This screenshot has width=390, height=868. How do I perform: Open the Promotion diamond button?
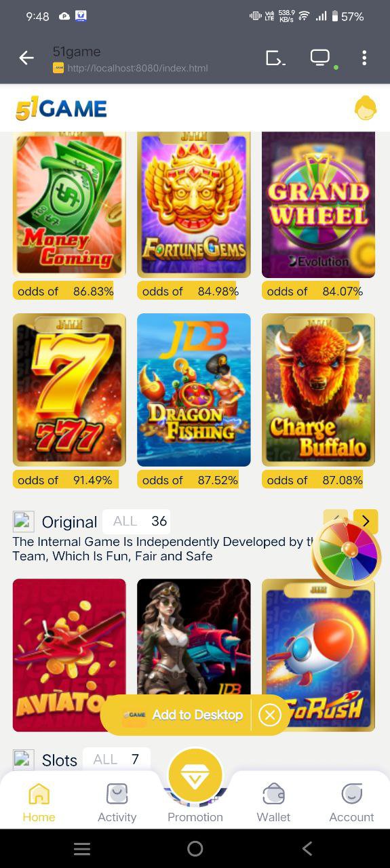click(195, 774)
